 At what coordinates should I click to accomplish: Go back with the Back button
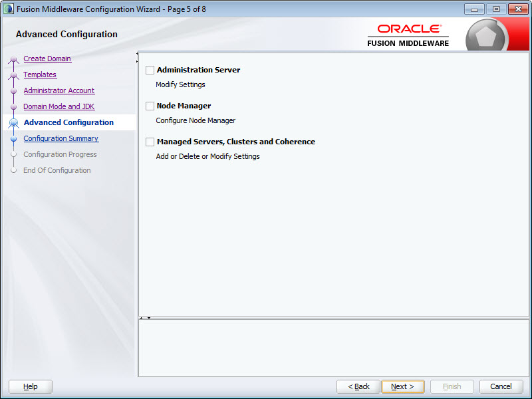click(x=358, y=386)
